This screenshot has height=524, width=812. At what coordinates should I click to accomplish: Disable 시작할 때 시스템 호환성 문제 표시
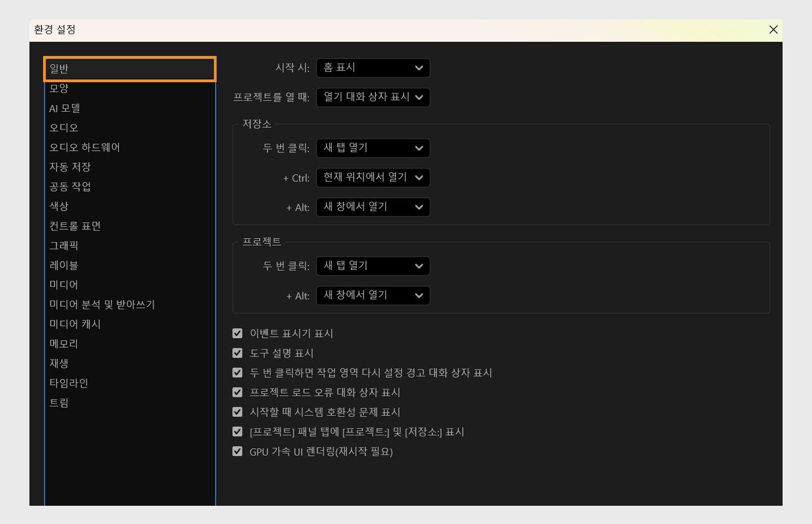click(x=237, y=412)
